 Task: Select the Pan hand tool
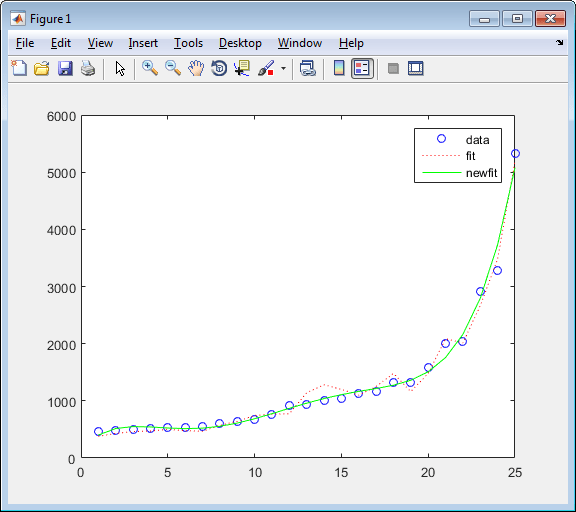196,68
